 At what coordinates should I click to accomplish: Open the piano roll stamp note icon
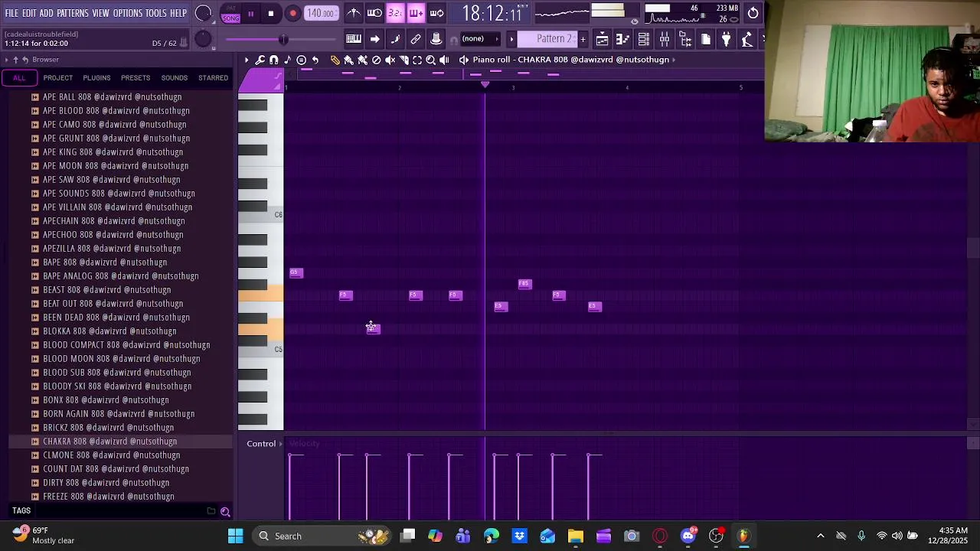288,60
